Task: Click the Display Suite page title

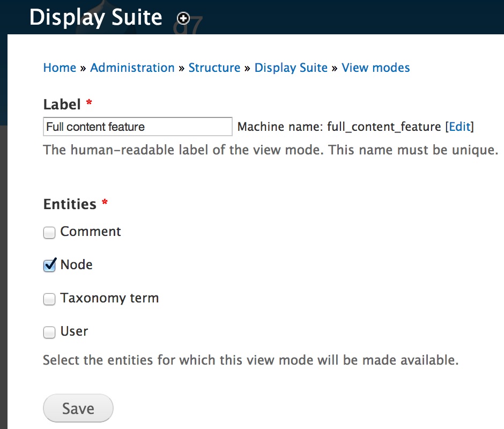Action: 95,17
